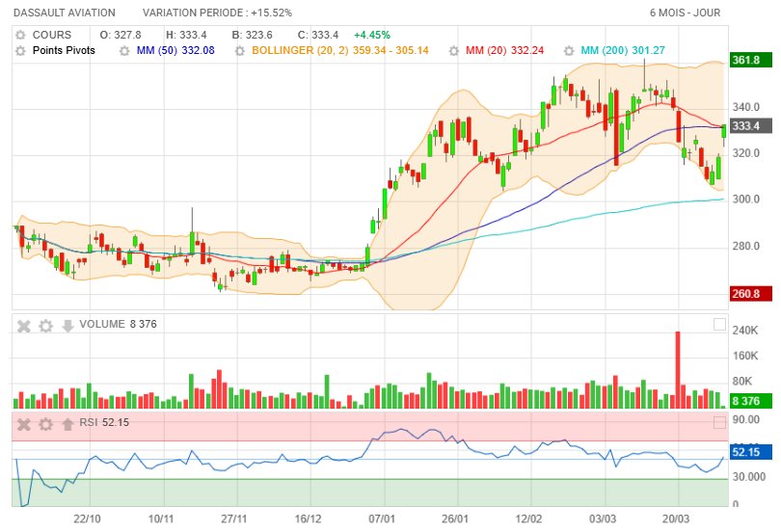Click the tallest red volume bar near 20/03

(678, 370)
